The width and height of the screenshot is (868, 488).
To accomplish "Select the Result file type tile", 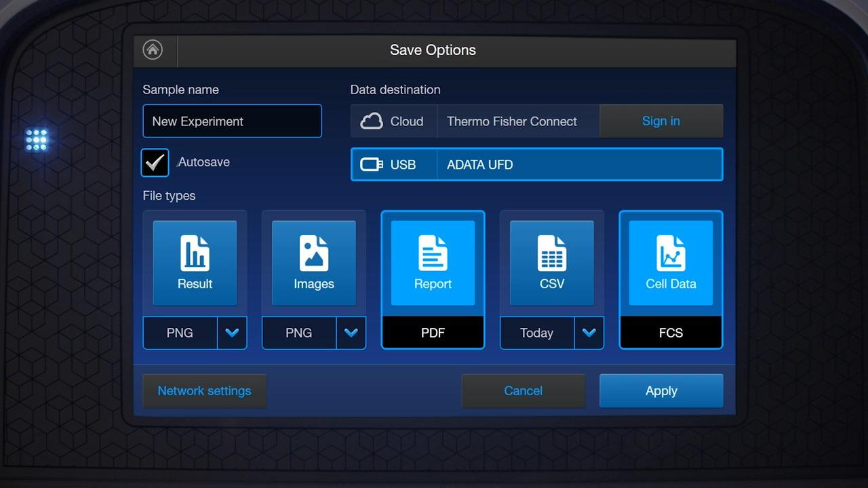I will pyautogui.click(x=195, y=263).
